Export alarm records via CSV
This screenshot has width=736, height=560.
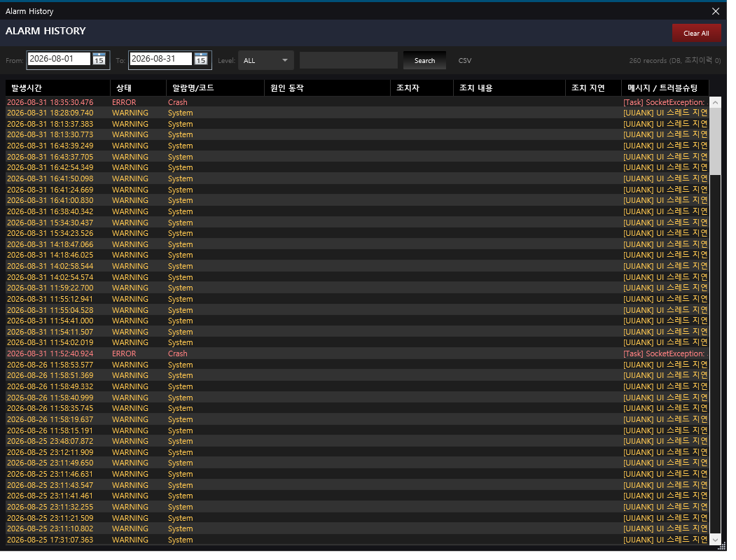coord(465,60)
